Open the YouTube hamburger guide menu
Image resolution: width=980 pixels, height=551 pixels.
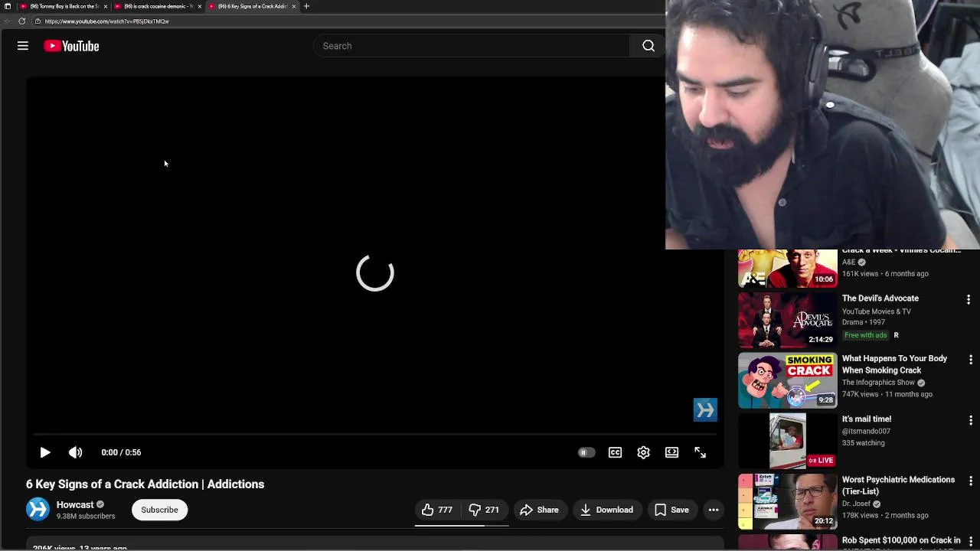pyautogui.click(x=23, y=46)
